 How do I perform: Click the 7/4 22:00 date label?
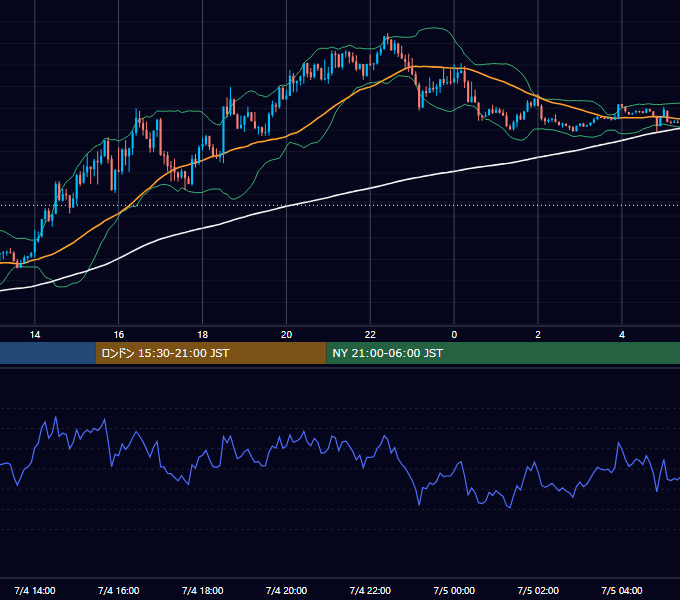click(370, 590)
